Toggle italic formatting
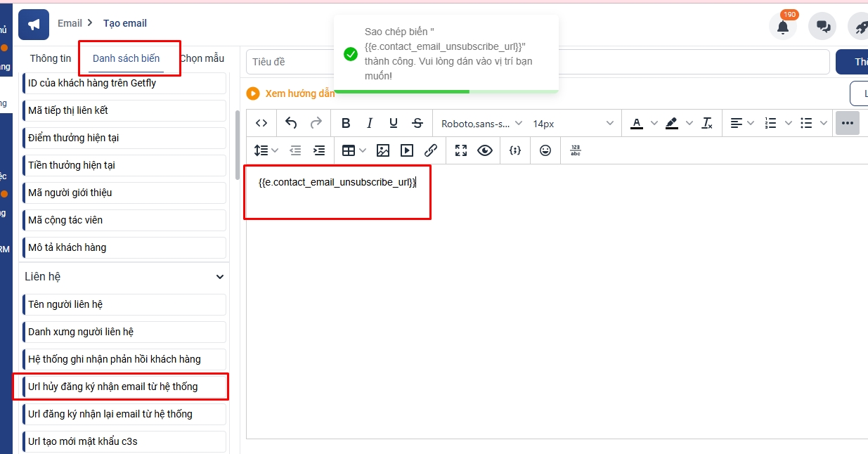The width and height of the screenshot is (868, 454). point(370,123)
